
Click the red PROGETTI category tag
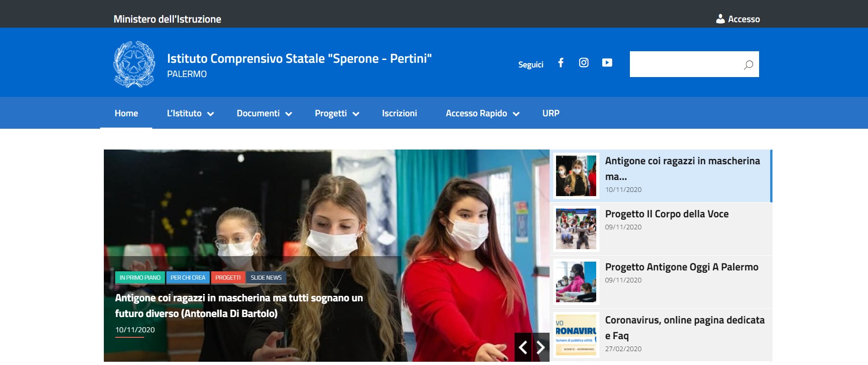(228, 277)
